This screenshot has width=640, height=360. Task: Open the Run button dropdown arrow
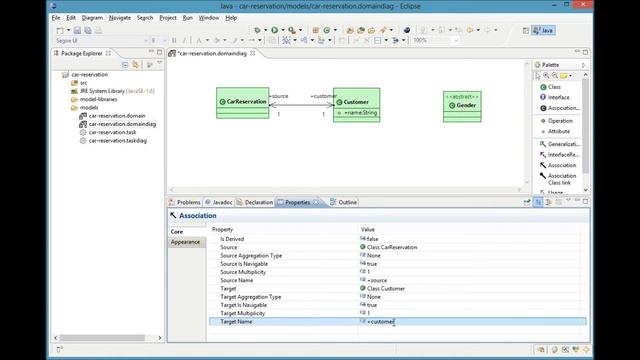coord(282,30)
